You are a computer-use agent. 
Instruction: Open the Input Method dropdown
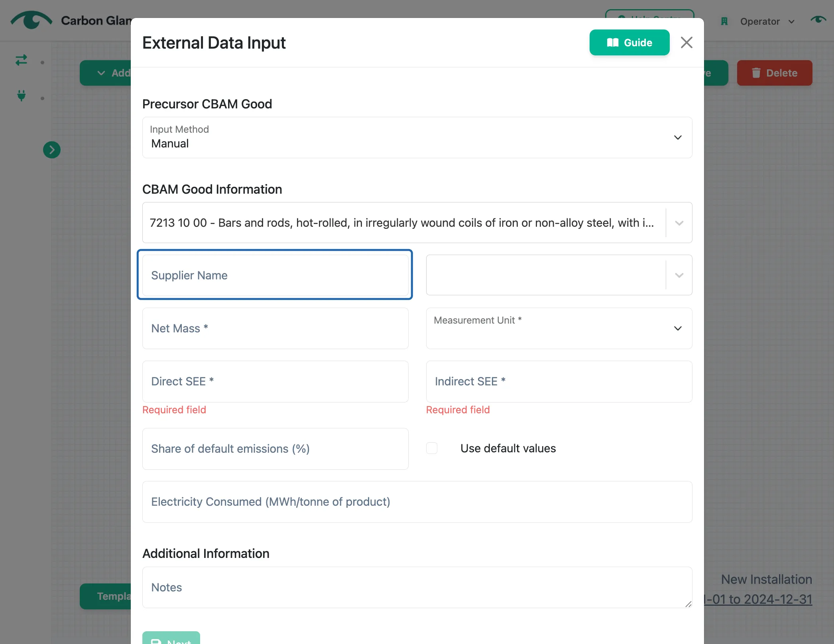coord(417,137)
